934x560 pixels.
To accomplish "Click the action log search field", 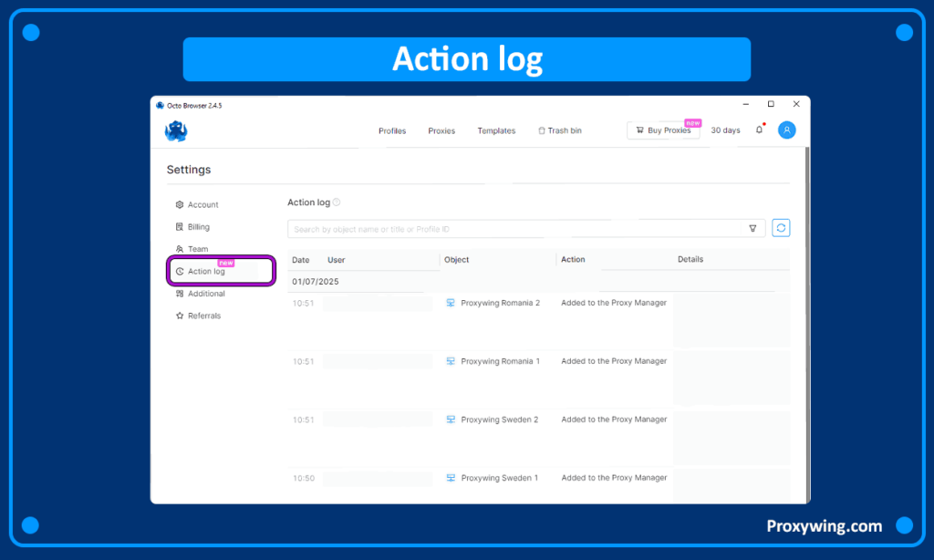I will click(x=511, y=229).
